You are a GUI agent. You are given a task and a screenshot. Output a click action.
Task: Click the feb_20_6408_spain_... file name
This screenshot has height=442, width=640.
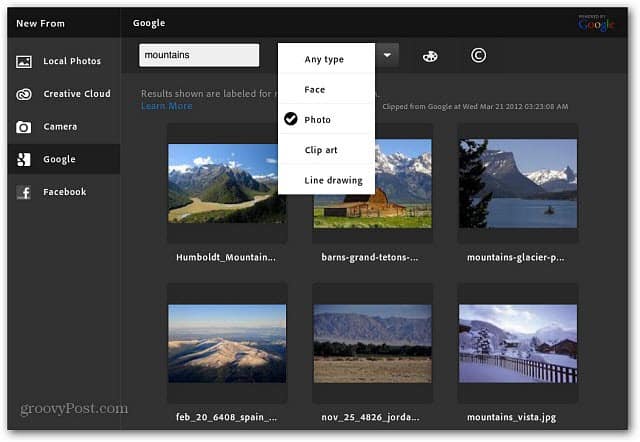(x=226, y=417)
